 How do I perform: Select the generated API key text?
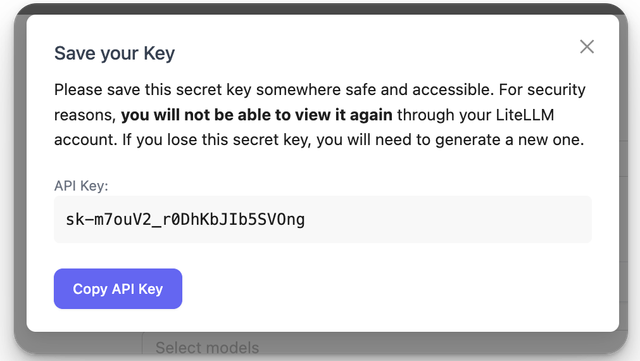[x=185, y=220]
